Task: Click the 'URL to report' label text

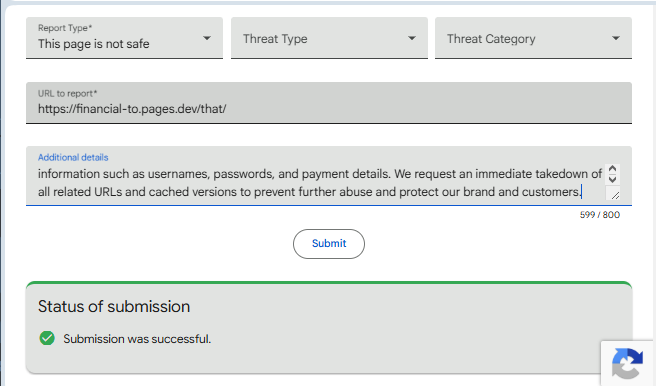Action: click(67, 93)
